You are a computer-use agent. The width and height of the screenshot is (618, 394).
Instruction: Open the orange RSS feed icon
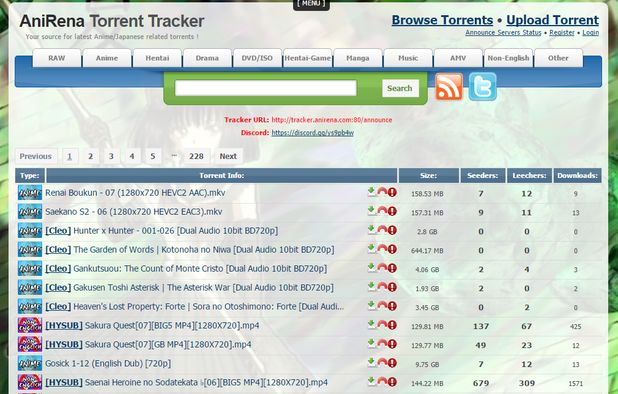pyautogui.click(x=449, y=86)
